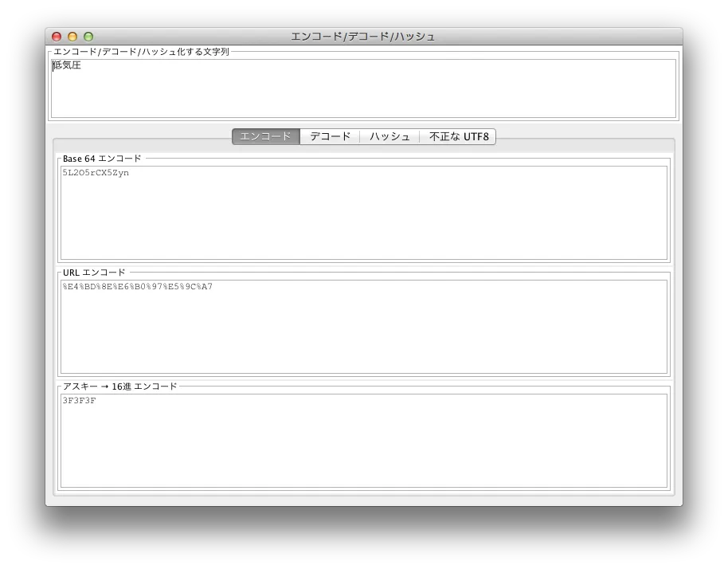
Task: Focus the empty area of the source string input
Action: tap(363, 96)
